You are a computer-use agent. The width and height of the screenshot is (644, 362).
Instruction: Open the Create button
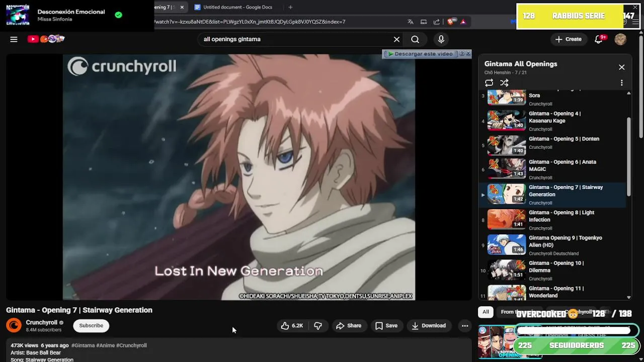(x=568, y=39)
